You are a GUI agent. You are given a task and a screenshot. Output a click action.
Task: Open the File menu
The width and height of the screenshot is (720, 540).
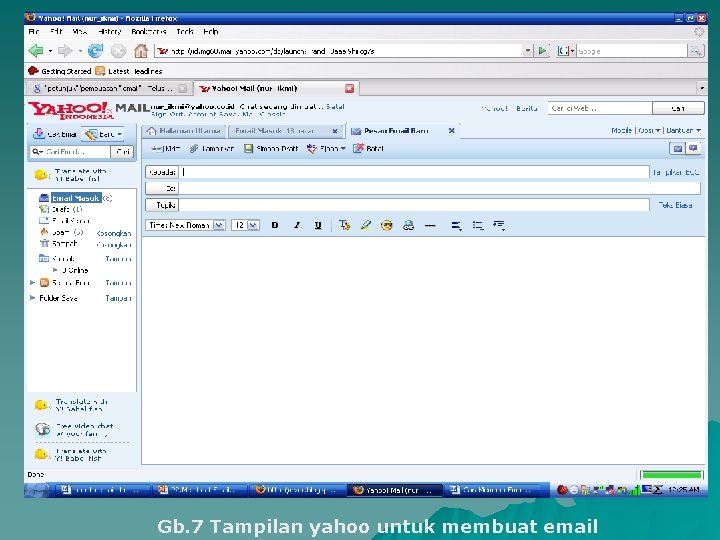pyautogui.click(x=34, y=32)
